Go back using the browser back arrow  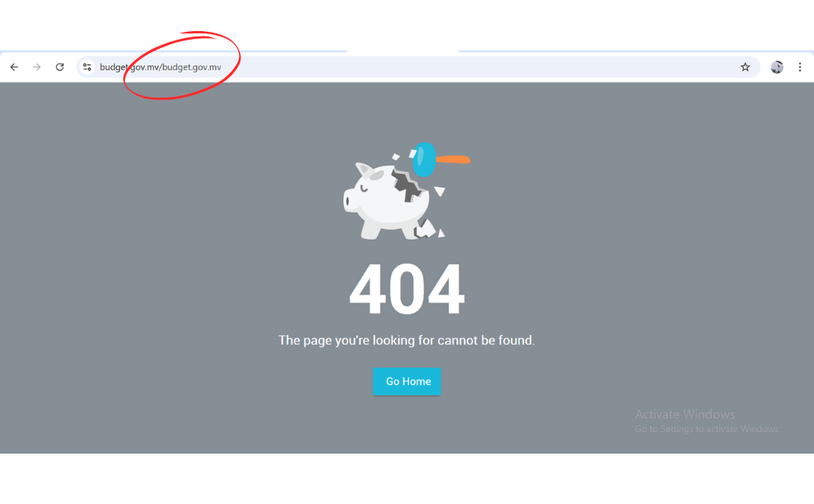(14, 67)
